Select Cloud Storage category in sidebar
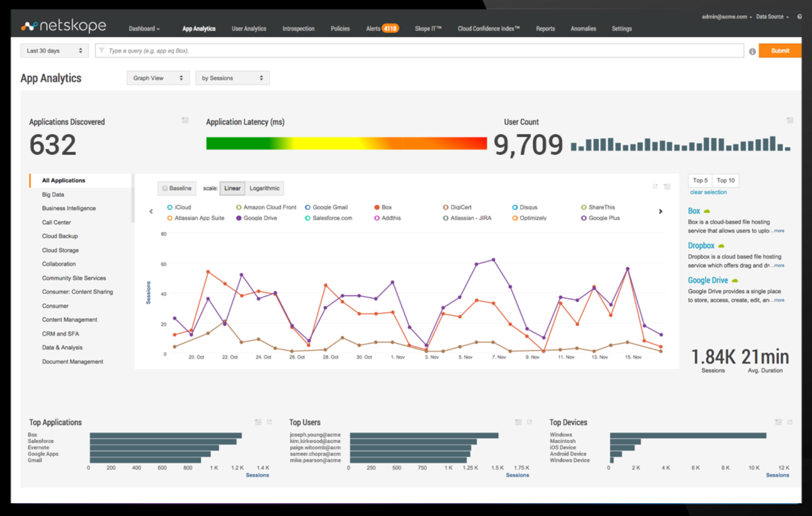 (60, 250)
